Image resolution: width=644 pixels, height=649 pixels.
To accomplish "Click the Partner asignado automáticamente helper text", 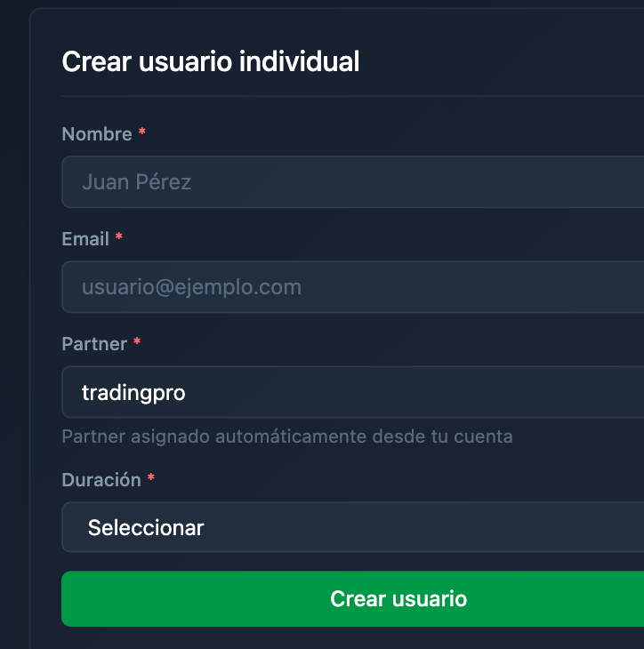I will [286, 437].
